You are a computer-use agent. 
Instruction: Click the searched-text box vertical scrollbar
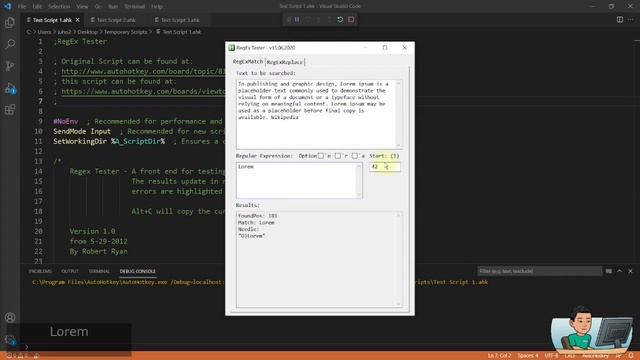click(x=399, y=114)
